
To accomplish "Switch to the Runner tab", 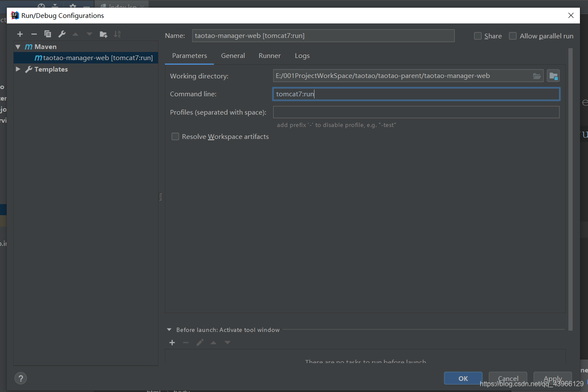I will (x=270, y=56).
